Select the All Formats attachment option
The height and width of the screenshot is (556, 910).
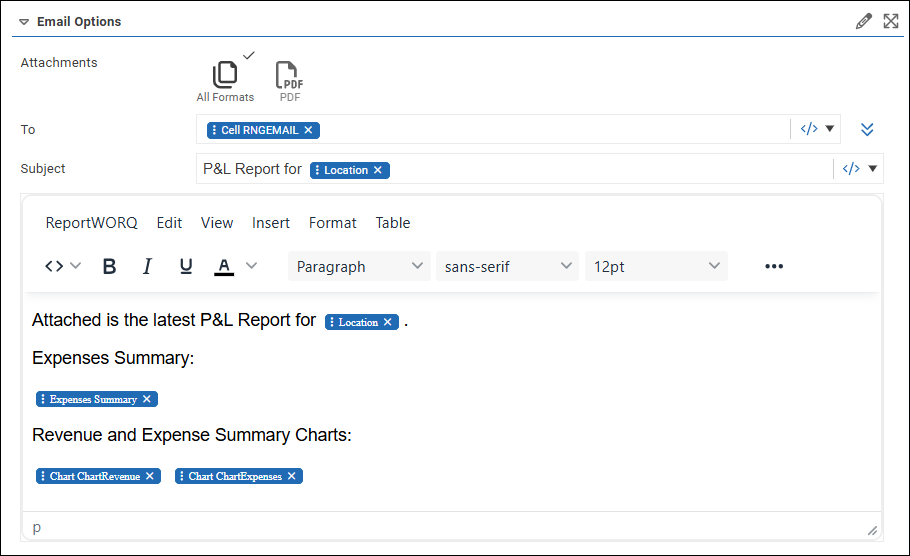pos(225,79)
